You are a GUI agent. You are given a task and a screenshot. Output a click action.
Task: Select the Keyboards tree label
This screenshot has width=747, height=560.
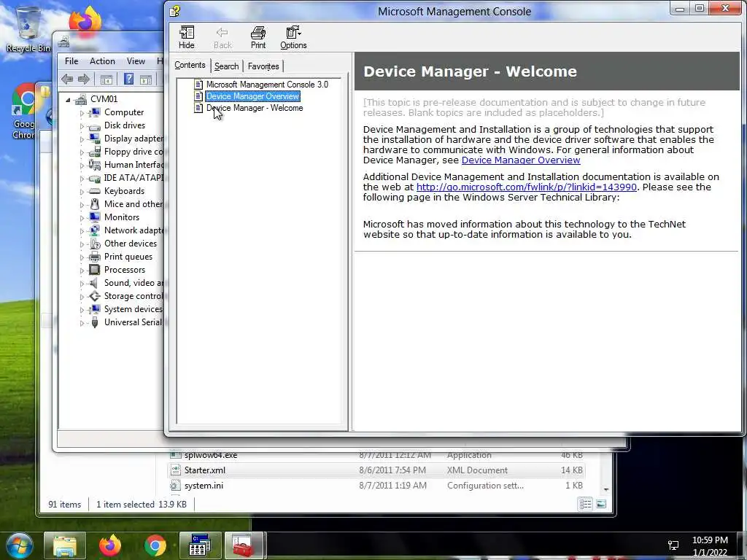pyautogui.click(x=124, y=191)
